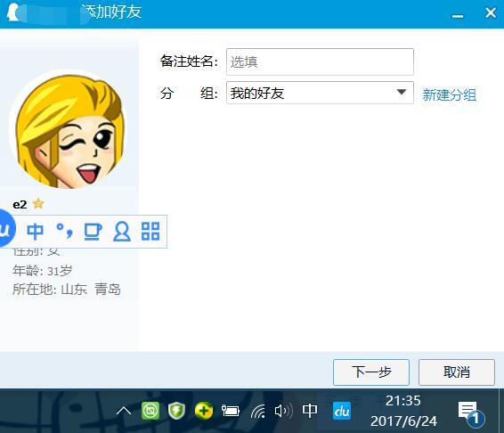This screenshot has width=504, height=433.
Task: Click the 取消 button
Action: point(457,372)
